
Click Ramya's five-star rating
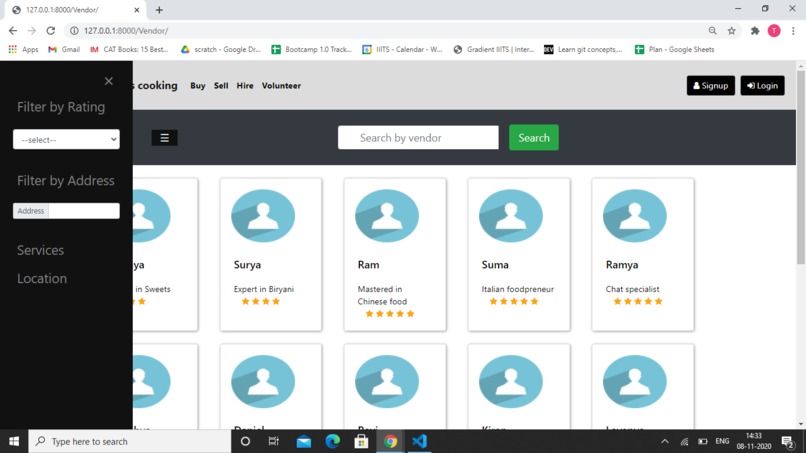(x=637, y=301)
